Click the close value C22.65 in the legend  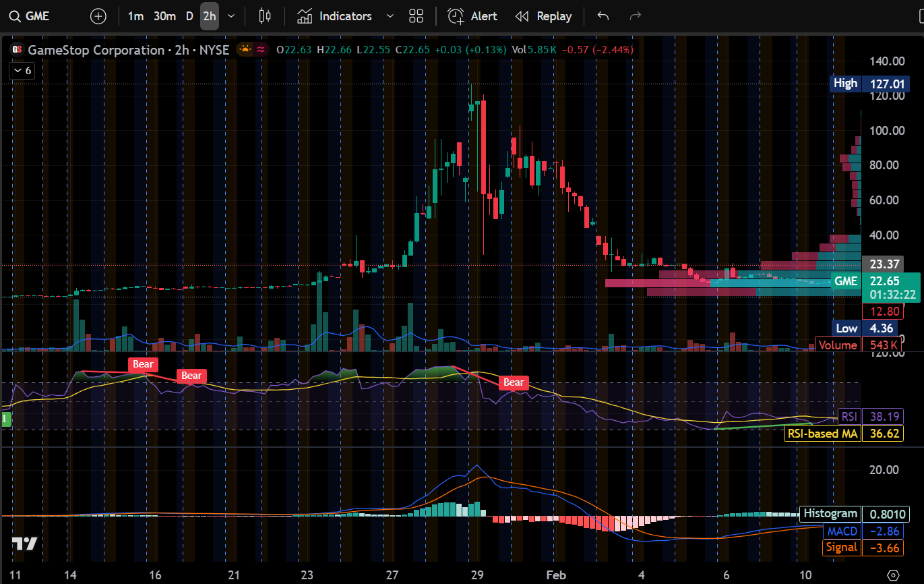tap(413, 50)
